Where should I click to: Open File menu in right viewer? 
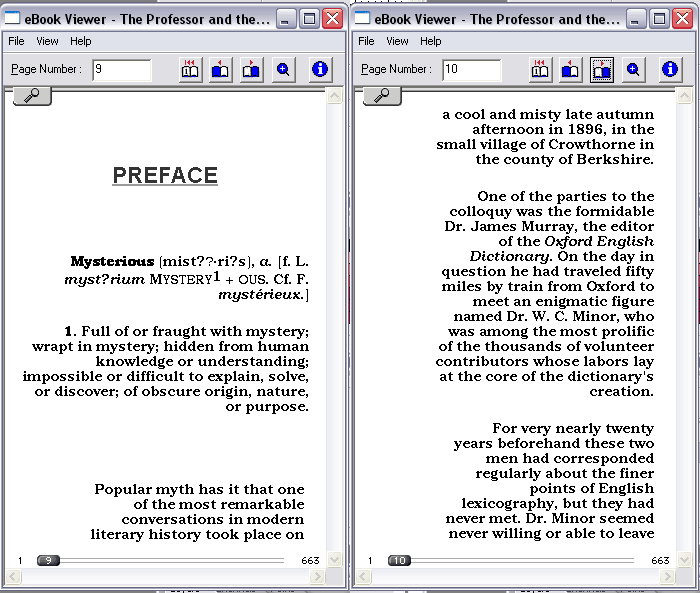(366, 41)
